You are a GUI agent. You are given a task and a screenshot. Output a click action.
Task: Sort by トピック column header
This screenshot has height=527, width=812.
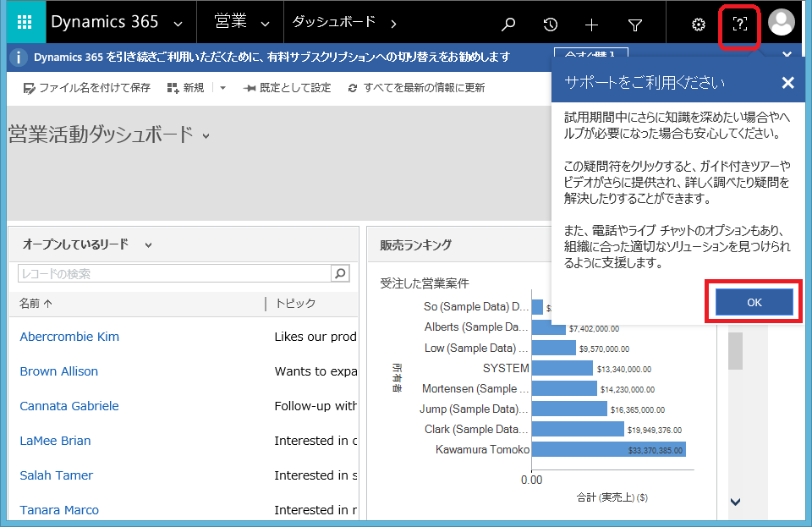(295, 304)
